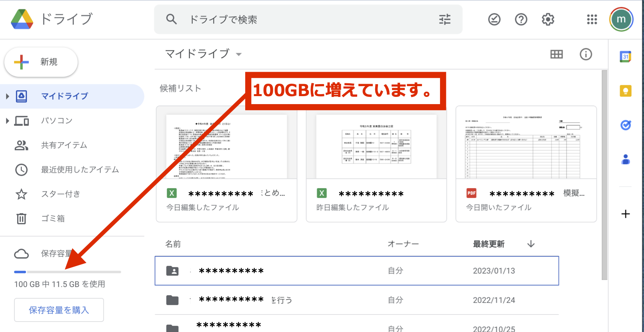Screen dimensions: 644x332
Task: Open Contacts side panel icon
Action: [x=625, y=160]
